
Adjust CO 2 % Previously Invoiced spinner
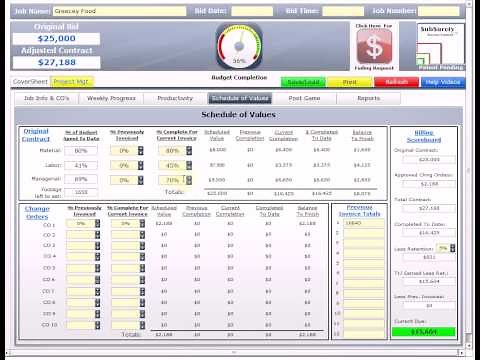(x=97, y=235)
